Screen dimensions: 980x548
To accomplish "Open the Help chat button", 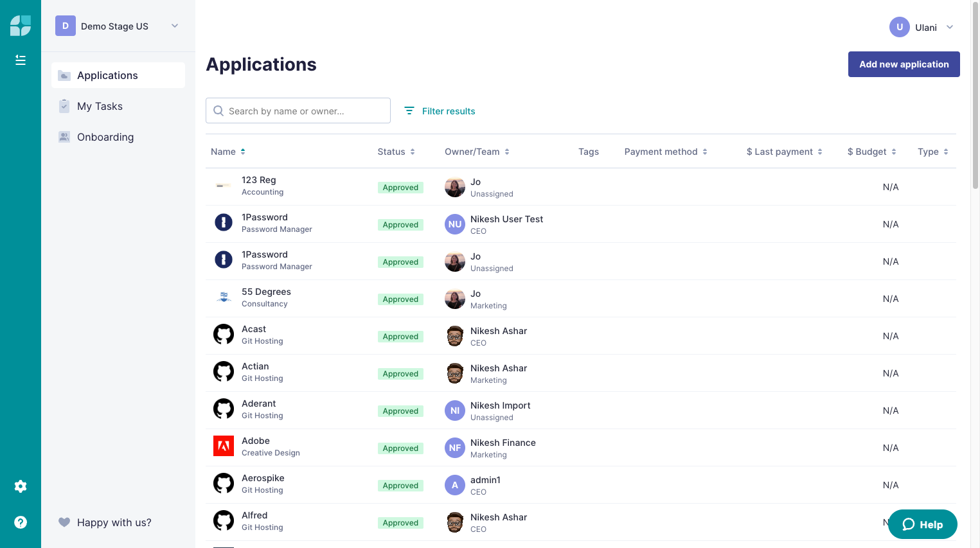I will point(923,524).
